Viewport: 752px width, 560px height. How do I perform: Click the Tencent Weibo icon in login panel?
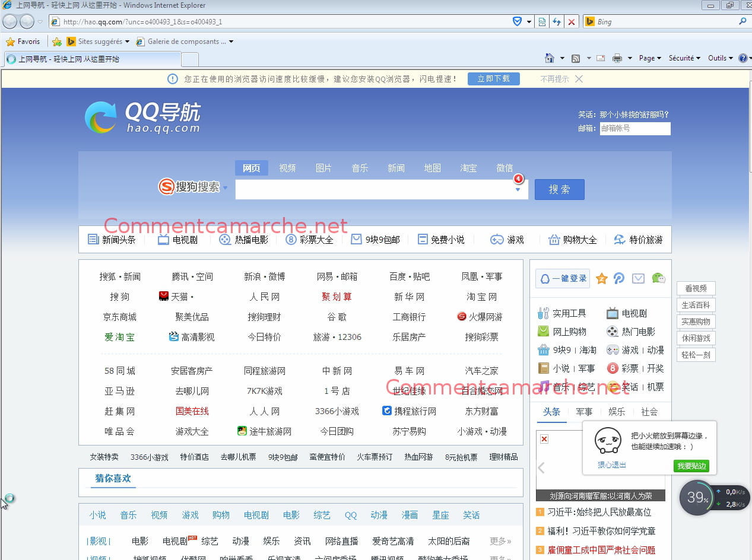tap(619, 278)
